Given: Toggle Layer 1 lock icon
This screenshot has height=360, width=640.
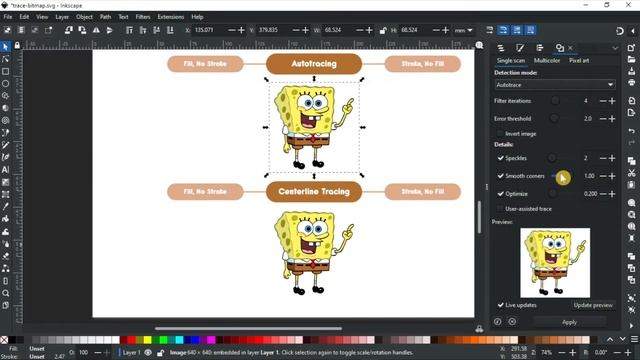Looking at the screenshot, I should pyautogui.click(x=160, y=353).
